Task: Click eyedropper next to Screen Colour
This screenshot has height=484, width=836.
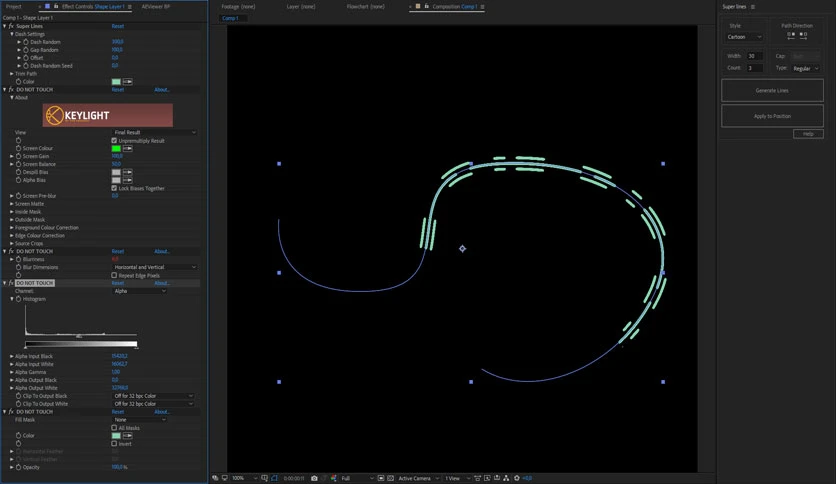Action: point(127,148)
